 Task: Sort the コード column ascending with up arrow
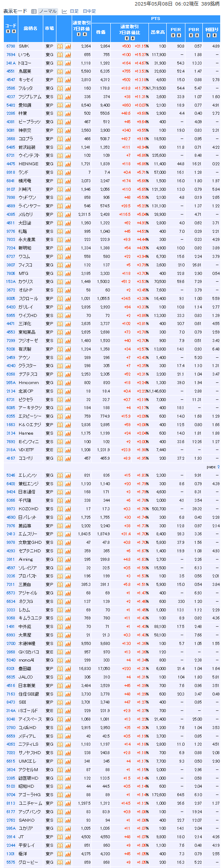[8, 31]
